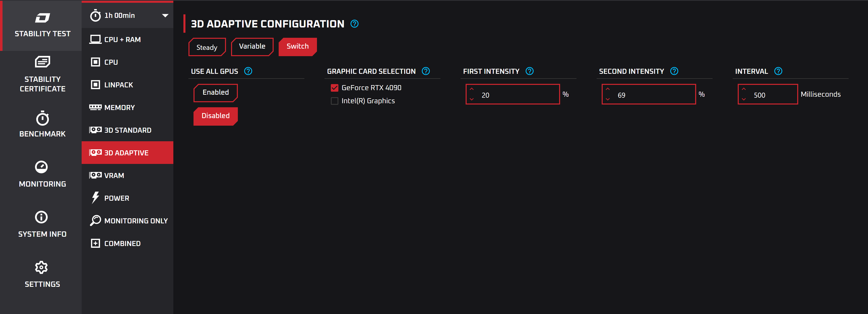Uncheck the GeForce RTX 4090 checkbox
This screenshot has height=314, width=868.
(x=335, y=88)
